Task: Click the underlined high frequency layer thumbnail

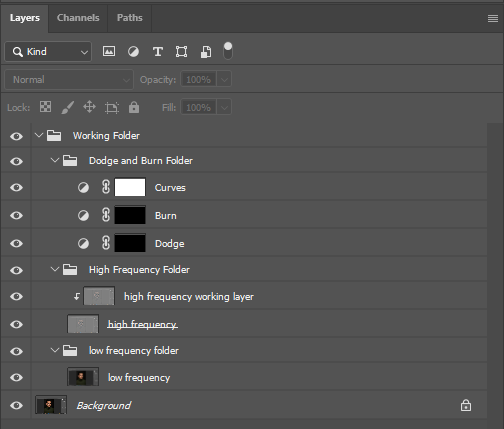Action: [x=83, y=324]
